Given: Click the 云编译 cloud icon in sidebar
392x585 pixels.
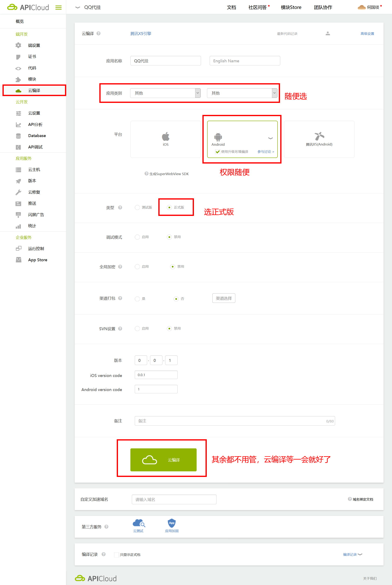Looking at the screenshot, I should point(18,91).
